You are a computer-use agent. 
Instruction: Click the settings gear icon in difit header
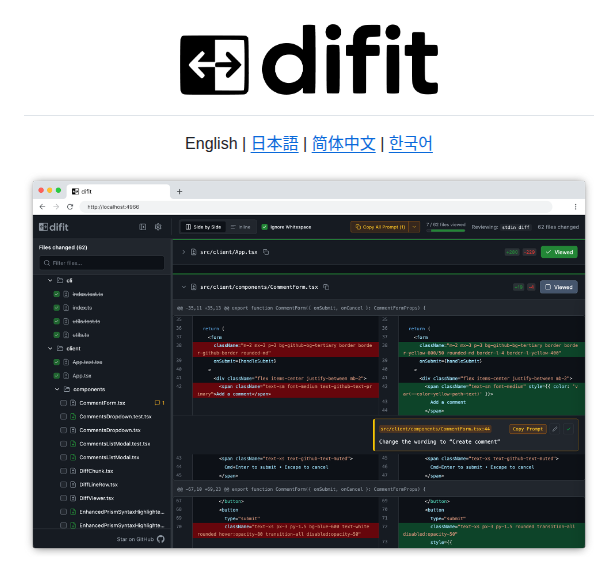(x=158, y=227)
